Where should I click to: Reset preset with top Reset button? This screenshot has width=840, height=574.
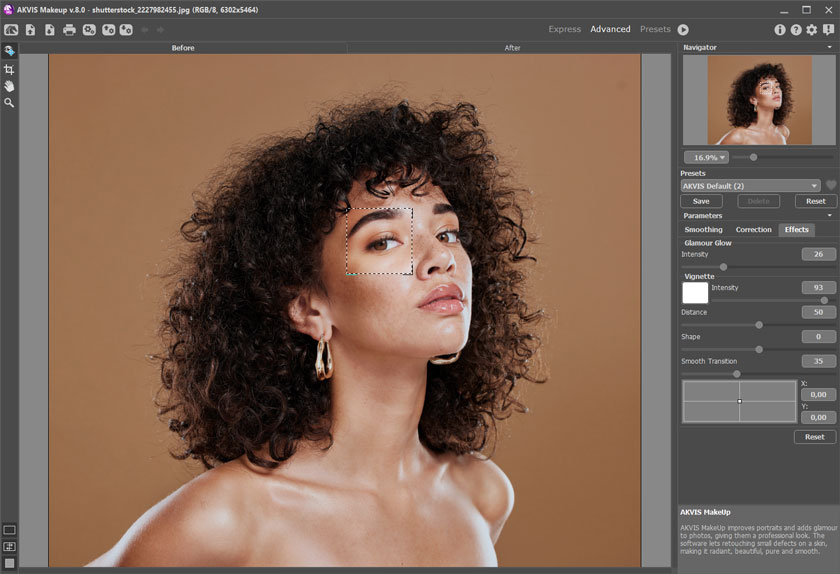[815, 201]
